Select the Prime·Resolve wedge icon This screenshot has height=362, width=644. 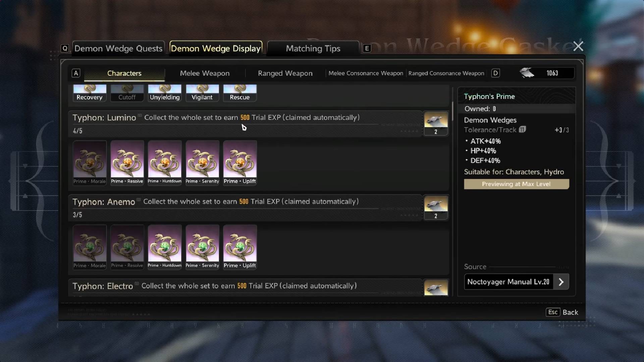click(x=127, y=163)
